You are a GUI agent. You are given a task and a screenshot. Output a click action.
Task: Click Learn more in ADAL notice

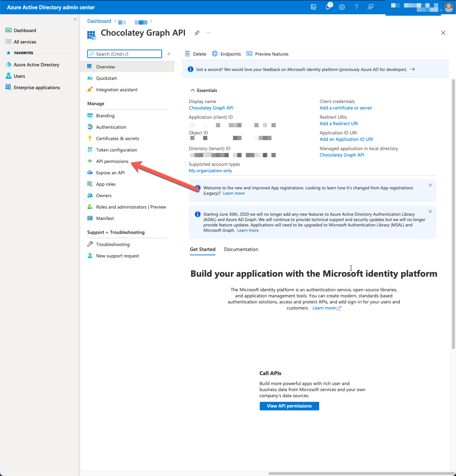click(x=248, y=230)
